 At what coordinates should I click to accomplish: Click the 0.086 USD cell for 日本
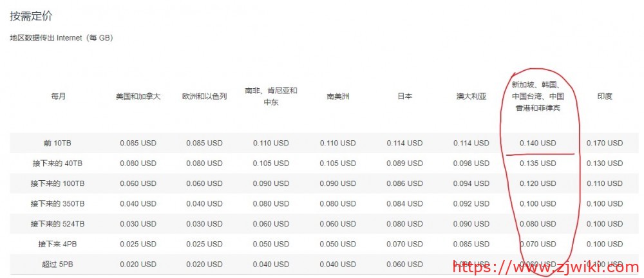(404, 183)
